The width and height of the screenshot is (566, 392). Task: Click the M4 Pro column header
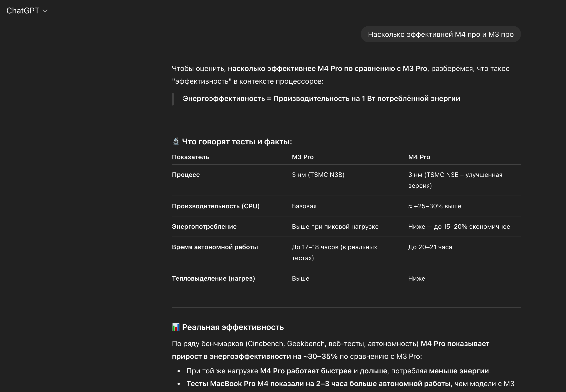419,157
